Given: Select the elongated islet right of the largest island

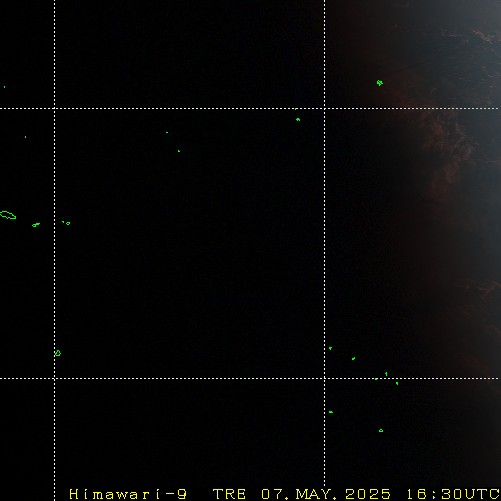Looking at the screenshot, I should tap(36, 225).
